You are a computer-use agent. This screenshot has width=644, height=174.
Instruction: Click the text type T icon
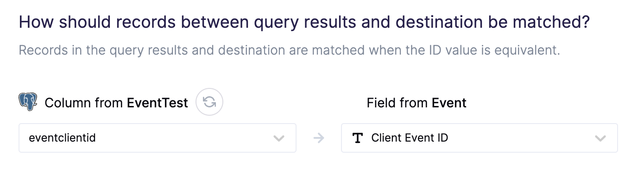tap(357, 138)
